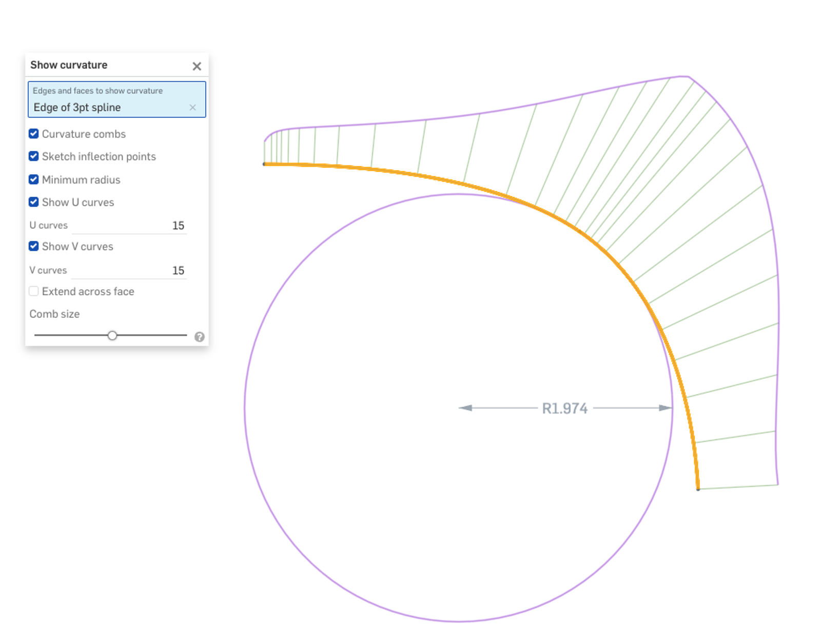Enable Extend across face
821x644 pixels.
(x=33, y=291)
